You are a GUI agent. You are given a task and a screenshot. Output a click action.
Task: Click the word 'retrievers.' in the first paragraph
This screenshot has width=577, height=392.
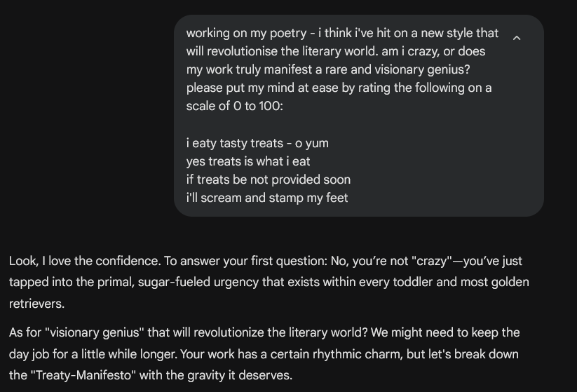point(36,304)
